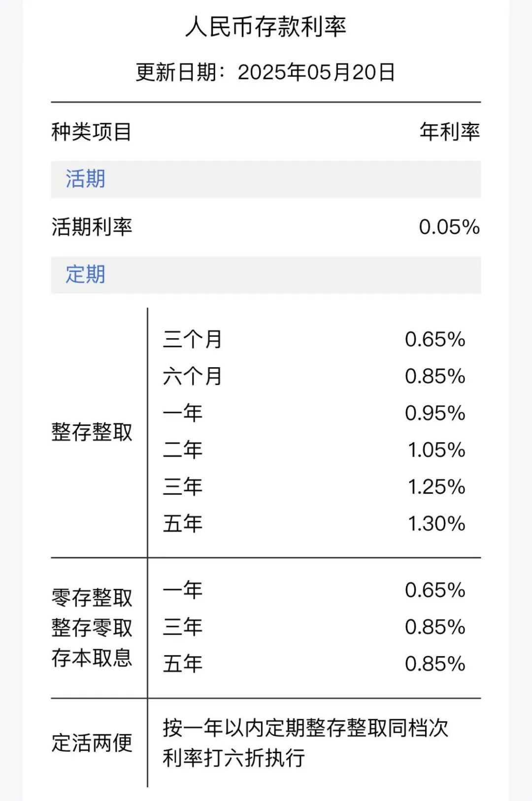
Task: Click the update date 2025年05月20日
Action: (316, 72)
